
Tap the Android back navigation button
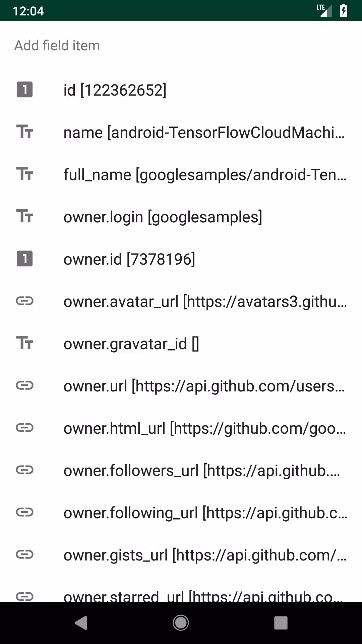point(81,623)
